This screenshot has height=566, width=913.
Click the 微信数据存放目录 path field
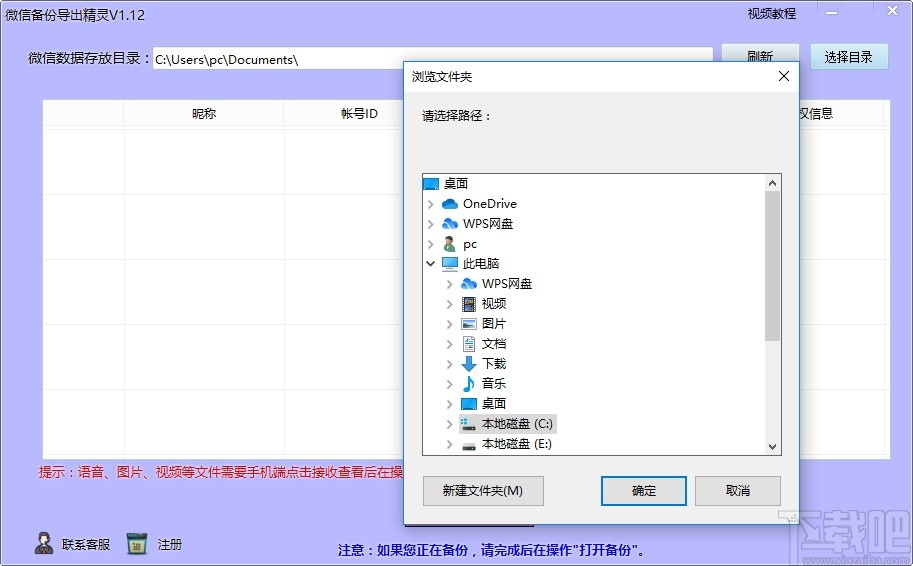(433, 59)
